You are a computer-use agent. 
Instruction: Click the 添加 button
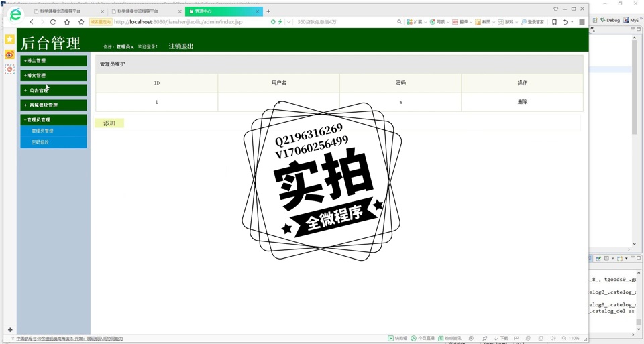(109, 123)
